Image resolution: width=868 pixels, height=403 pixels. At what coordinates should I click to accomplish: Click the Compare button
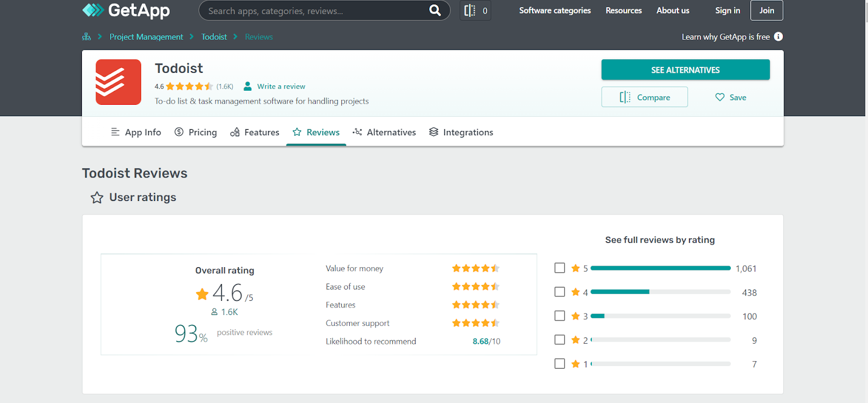(x=644, y=97)
